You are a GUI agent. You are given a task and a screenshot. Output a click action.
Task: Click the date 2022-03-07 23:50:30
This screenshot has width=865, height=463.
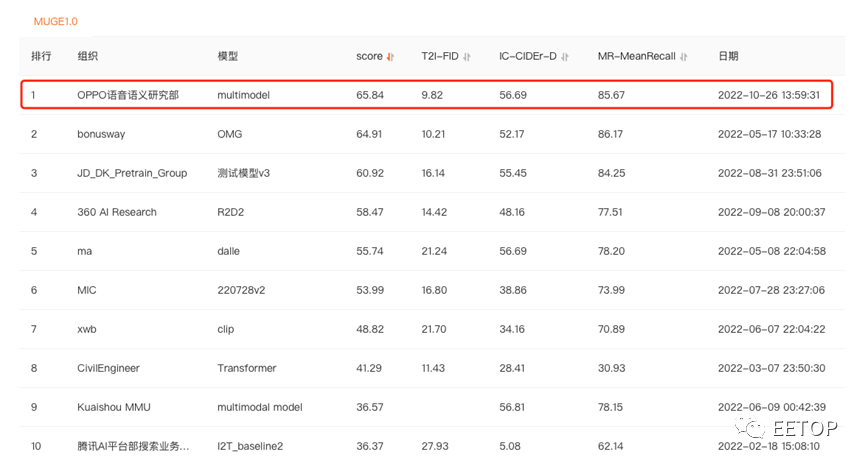[x=771, y=368]
